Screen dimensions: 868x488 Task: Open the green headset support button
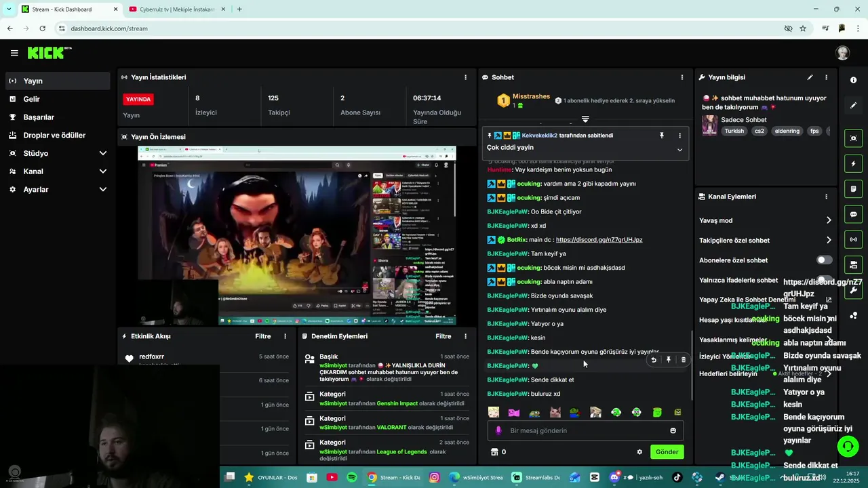pyautogui.click(x=848, y=446)
